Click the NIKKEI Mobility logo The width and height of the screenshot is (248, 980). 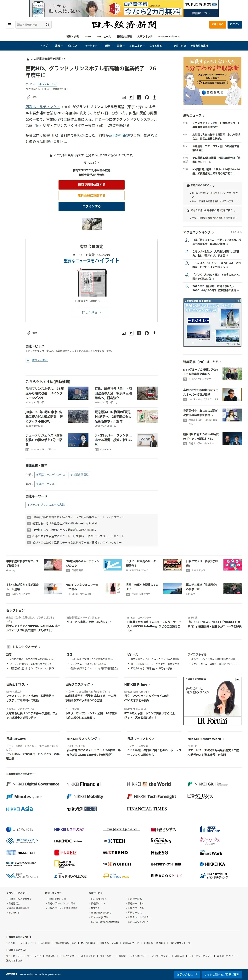coord(85,796)
